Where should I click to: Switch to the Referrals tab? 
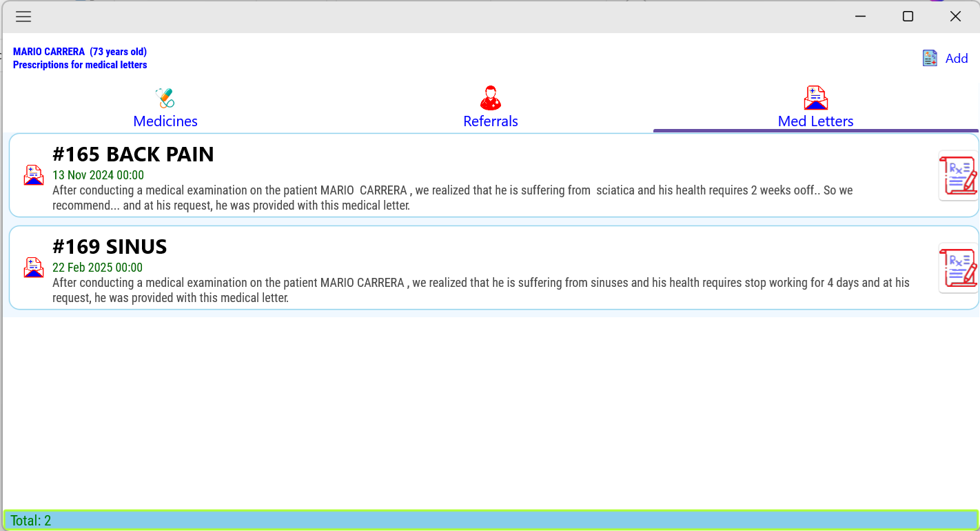(490, 121)
